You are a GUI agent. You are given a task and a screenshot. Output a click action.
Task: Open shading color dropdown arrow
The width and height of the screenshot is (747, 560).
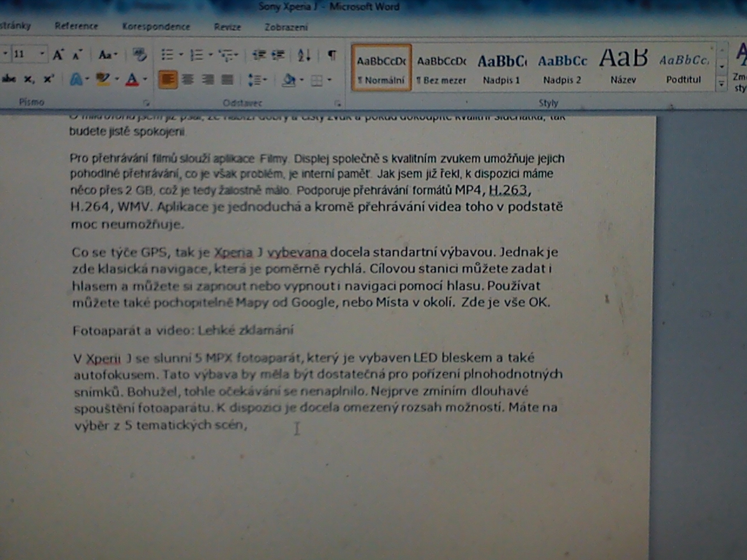(302, 80)
